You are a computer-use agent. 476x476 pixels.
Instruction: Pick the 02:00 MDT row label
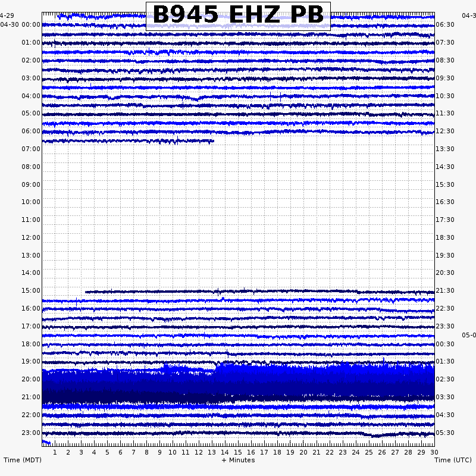pyautogui.click(x=31, y=61)
